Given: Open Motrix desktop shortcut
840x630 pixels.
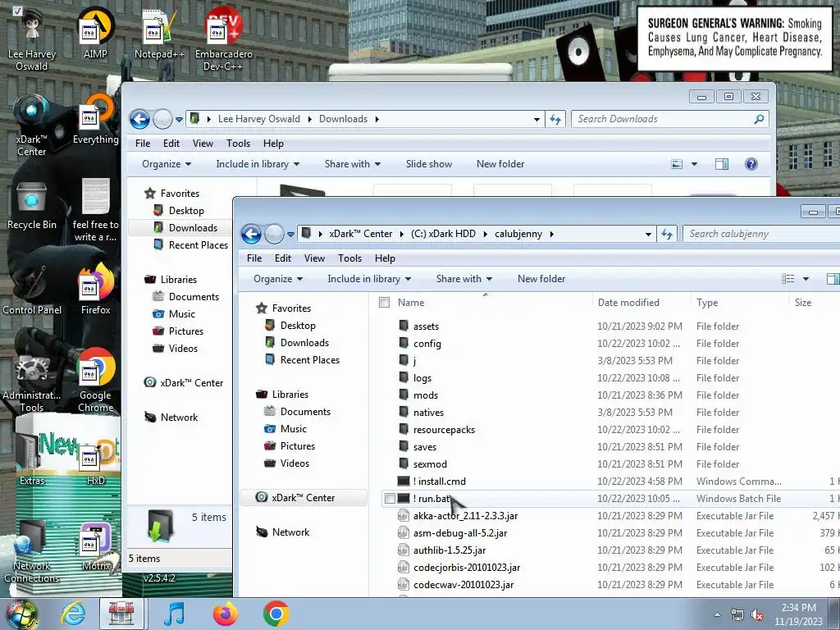Looking at the screenshot, I should coord(95,546).
